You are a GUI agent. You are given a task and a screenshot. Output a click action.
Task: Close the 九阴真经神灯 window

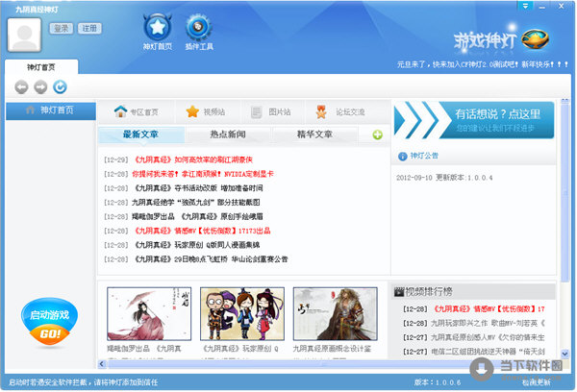562,7
